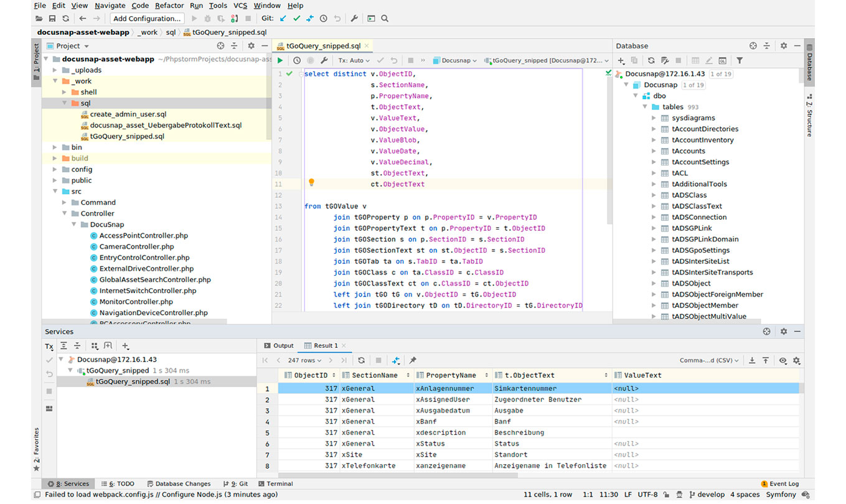Open the Refactor menu
The height and width of the screenshot is (504, 846).
169,6
